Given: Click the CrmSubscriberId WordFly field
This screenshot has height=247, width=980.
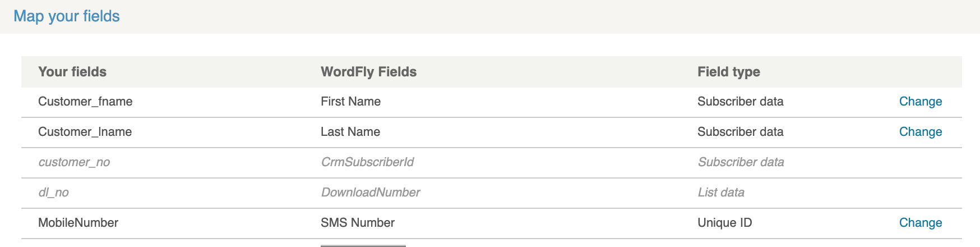Looking at the screenshot, I should [x=367, y=162].
